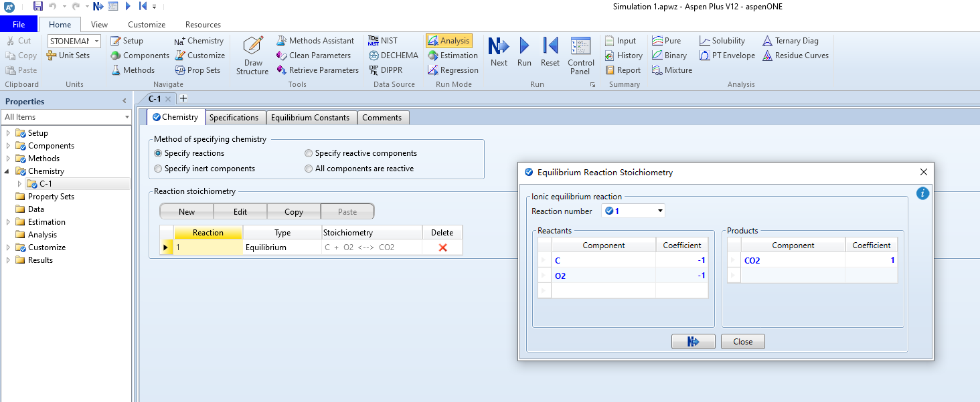Select the Specify inert components radio button

[159, 169]
